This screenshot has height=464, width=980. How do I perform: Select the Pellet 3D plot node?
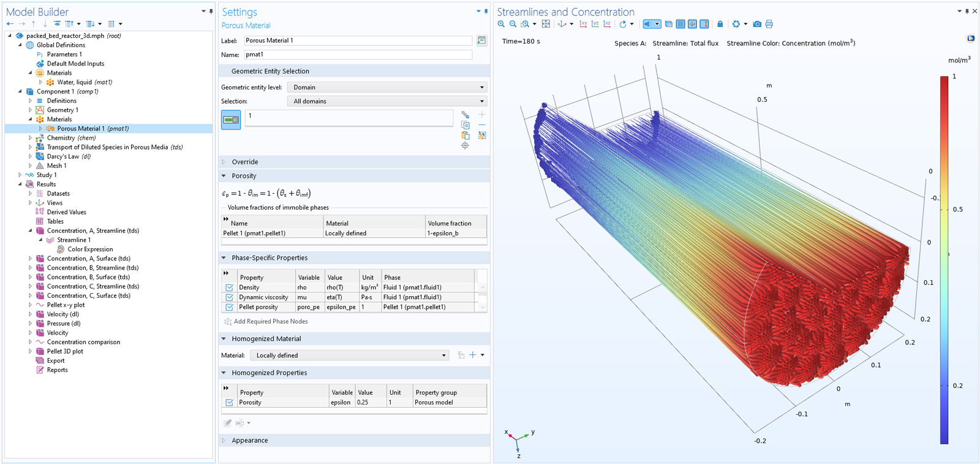65,351
